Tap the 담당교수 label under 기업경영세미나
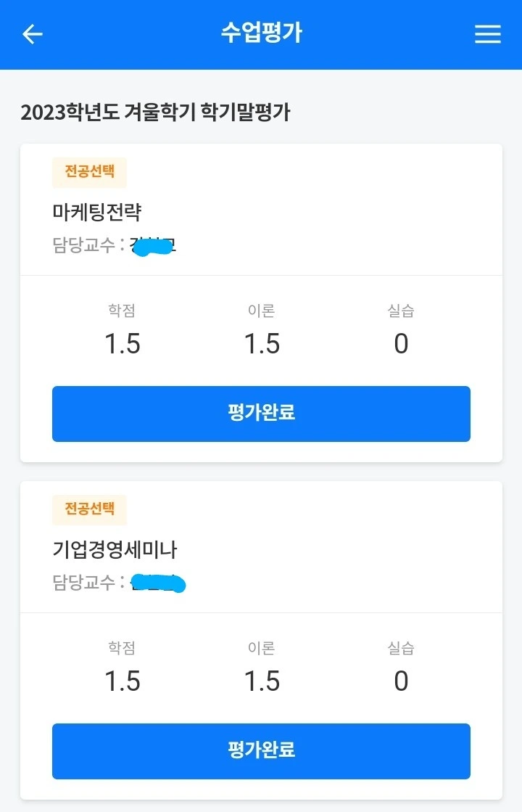Viewport: 522px width, 812px height. pos(84,582)
